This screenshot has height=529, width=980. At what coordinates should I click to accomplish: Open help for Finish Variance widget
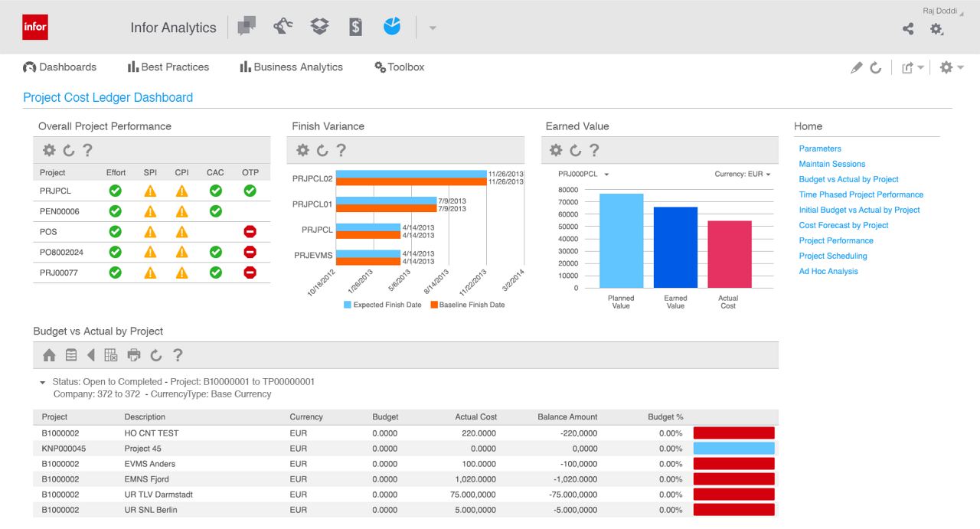[x=341, y=150]
